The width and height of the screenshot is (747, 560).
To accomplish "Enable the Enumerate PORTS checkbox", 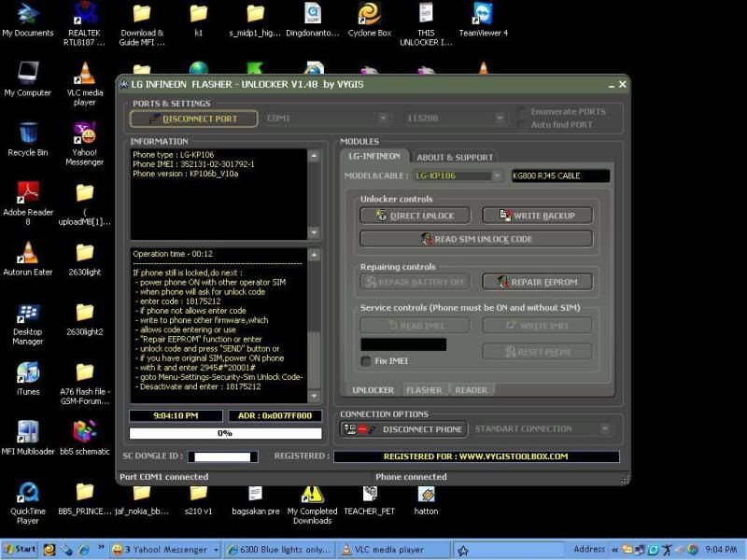I will coord(522,112).
